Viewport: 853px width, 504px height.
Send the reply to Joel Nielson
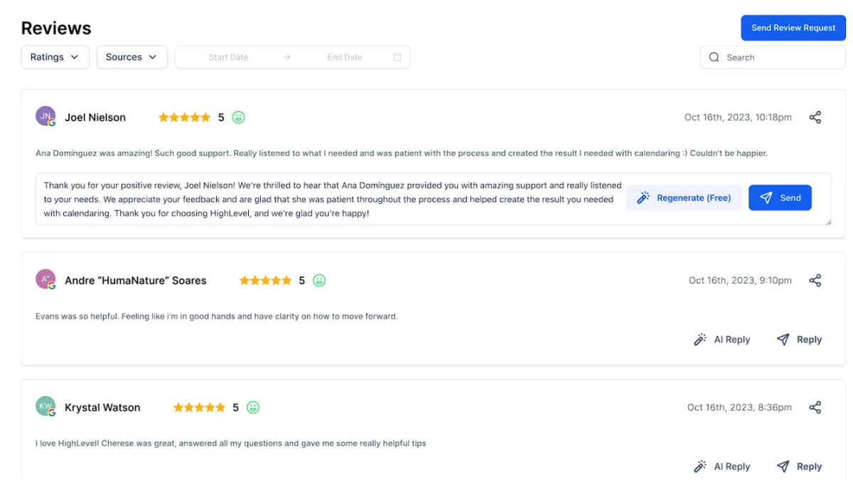[780, 198]
